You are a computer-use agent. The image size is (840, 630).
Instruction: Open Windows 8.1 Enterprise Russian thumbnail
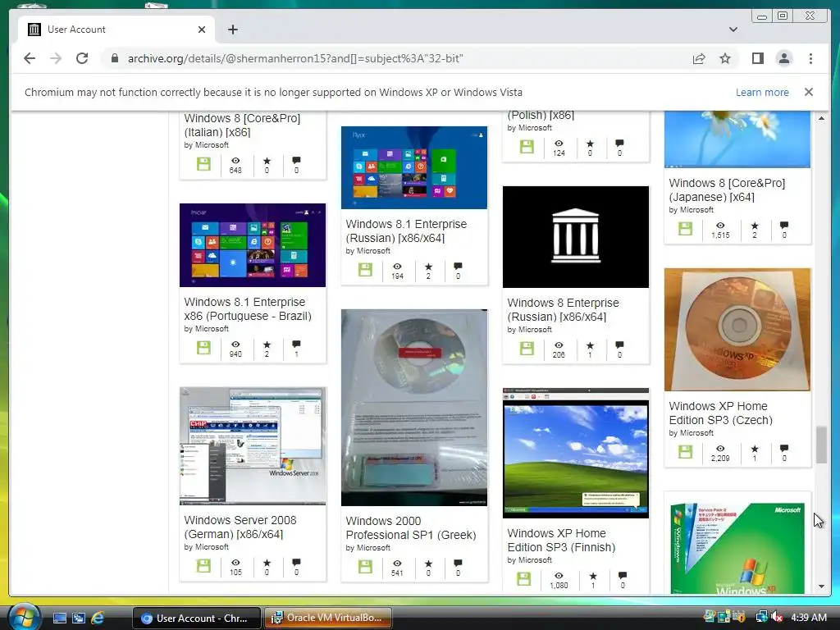pyautogui.click(x=414, y=167)
